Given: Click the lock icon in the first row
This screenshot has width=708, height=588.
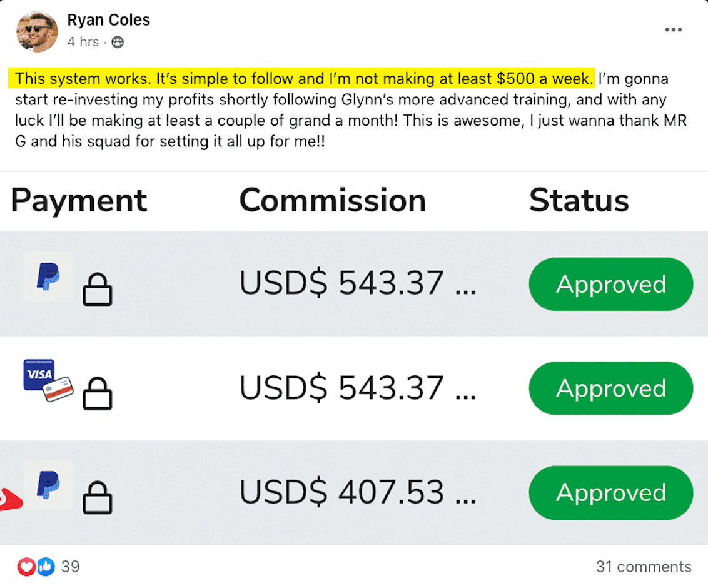Looking at the screenshot, I should coord(98,290).
